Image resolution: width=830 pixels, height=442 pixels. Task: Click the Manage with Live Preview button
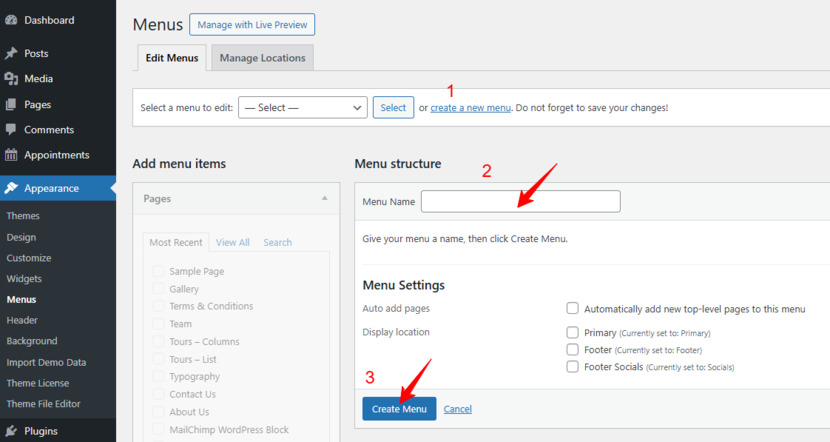point(252,25)
